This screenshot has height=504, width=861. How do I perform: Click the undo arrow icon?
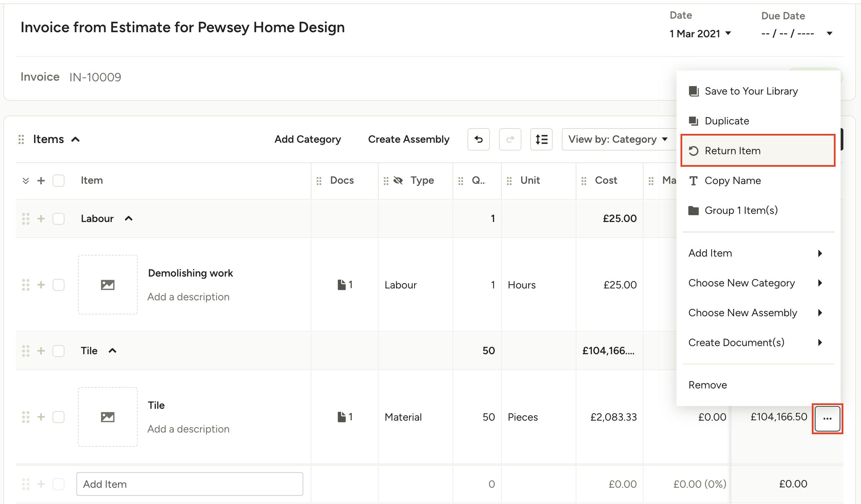(478, 139)
